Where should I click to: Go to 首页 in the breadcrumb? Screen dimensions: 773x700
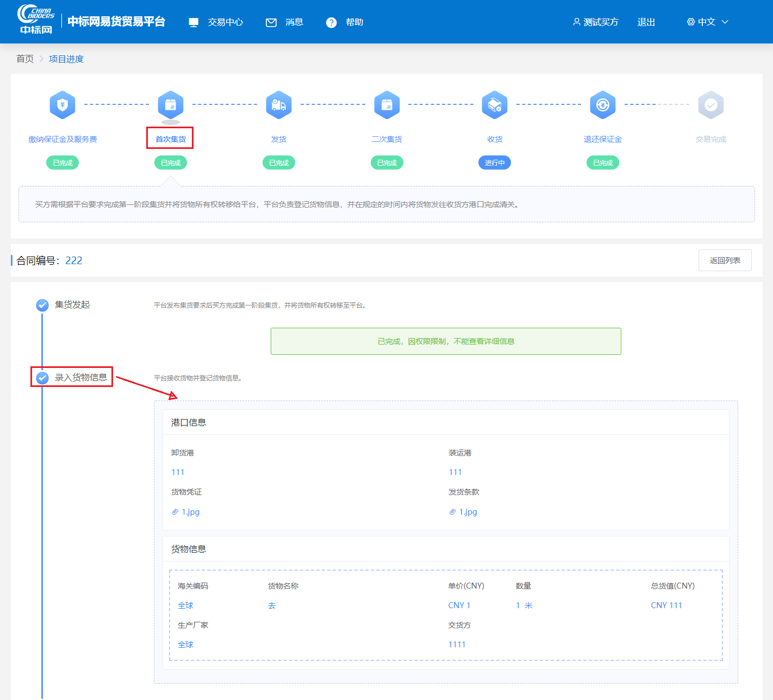tap(25, 59)
